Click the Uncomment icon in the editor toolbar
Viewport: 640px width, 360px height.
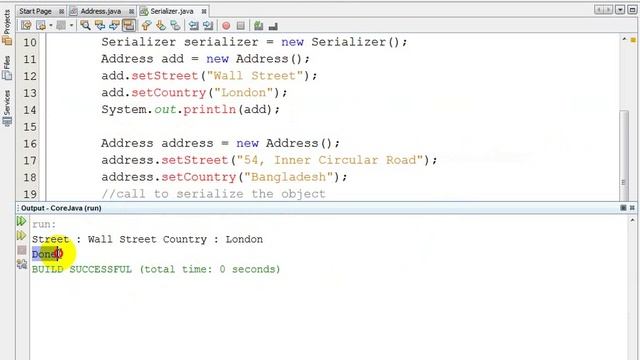click(273, 26)
